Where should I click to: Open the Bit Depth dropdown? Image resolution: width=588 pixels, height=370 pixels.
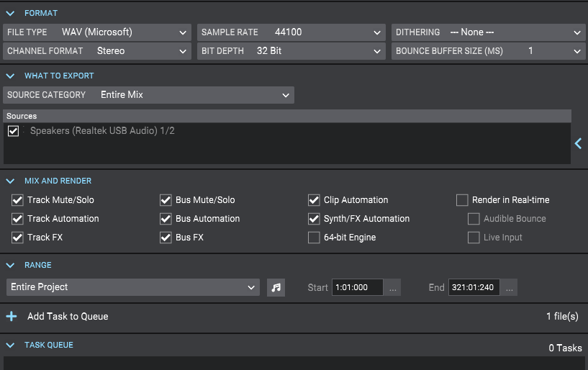[291, 51]
